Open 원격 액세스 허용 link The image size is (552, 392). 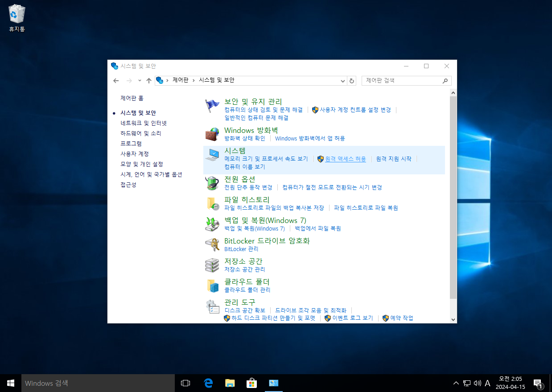[x=346, y=159]
